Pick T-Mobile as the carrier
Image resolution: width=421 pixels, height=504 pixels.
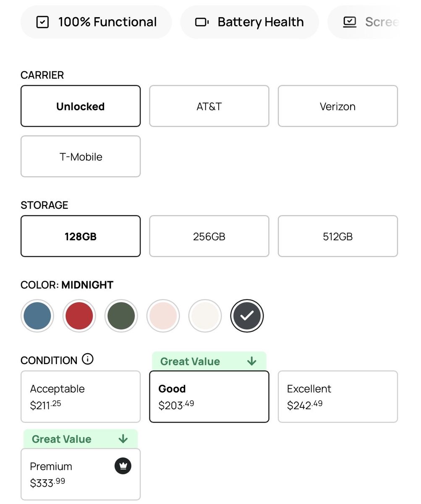point(81,157)
